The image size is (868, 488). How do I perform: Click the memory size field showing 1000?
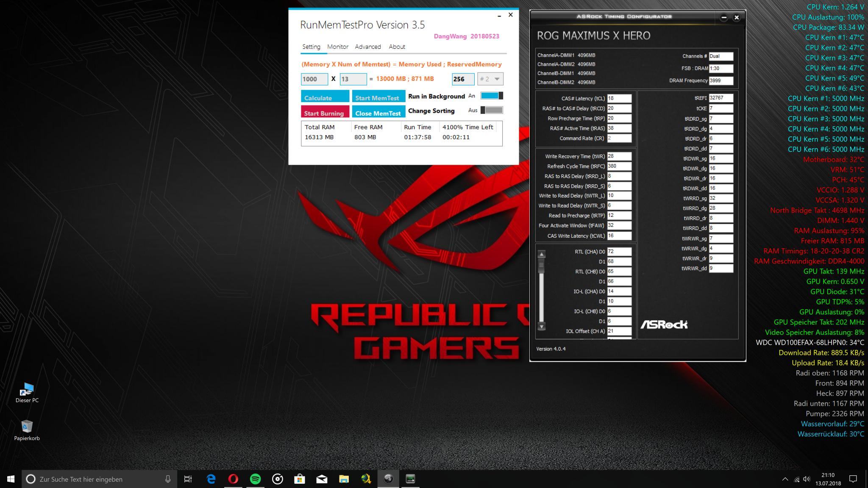(314, 79)
